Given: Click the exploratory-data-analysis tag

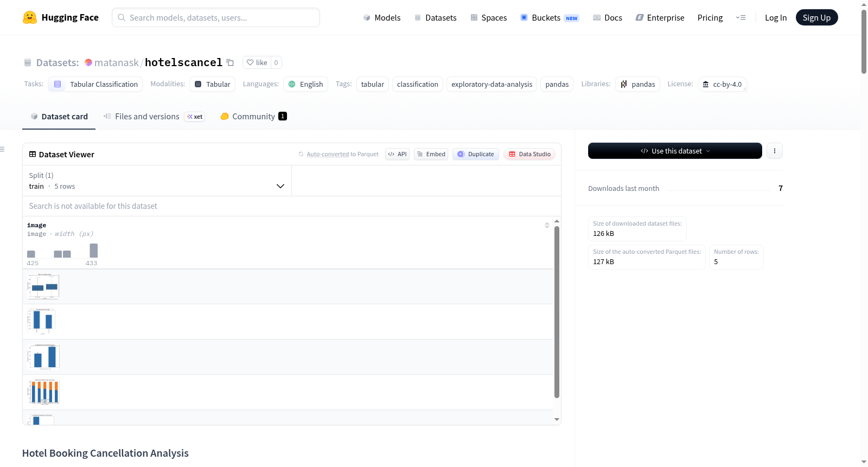Looking at the screenshot, I should [x=492, y=84].
